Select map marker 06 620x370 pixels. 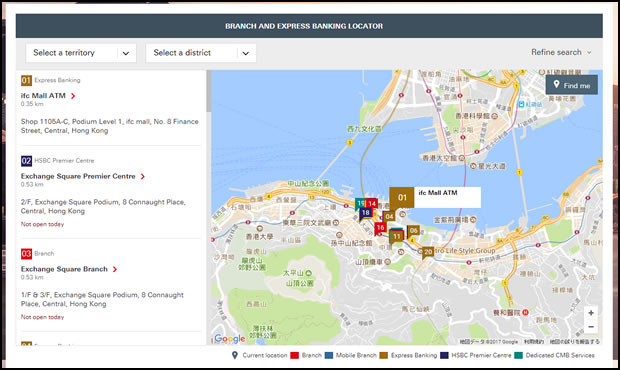click(x=414, y=230)
